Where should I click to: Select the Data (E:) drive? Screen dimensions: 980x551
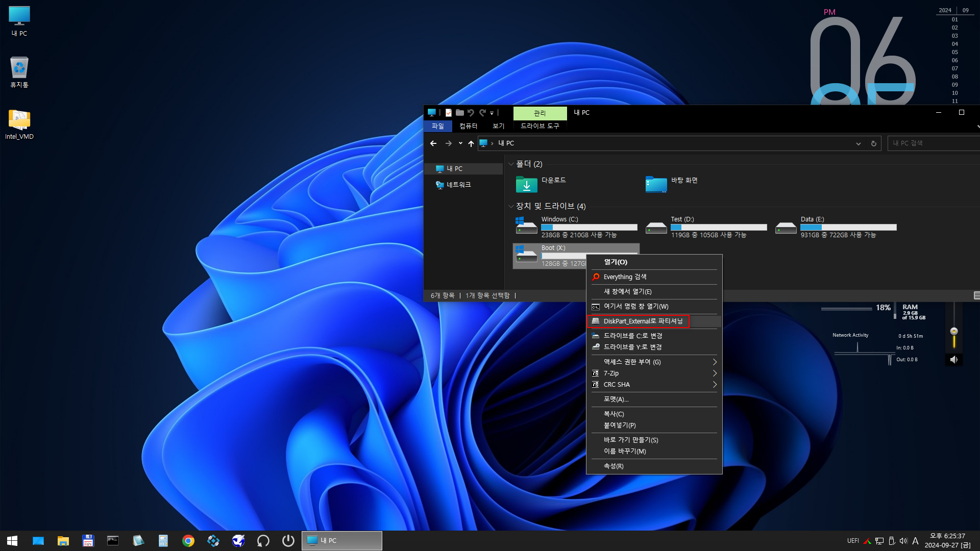[x=836, y=227]
